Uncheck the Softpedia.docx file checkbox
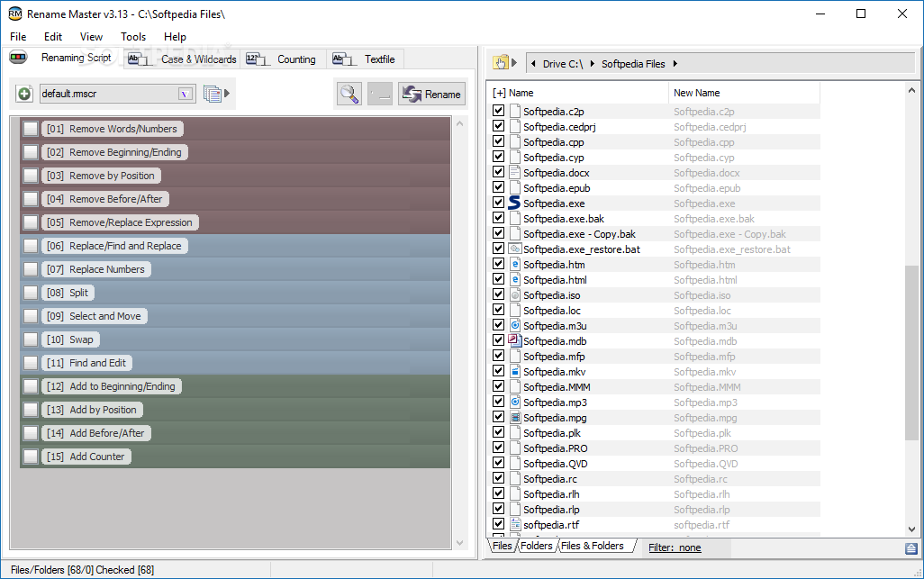This screenshot has height=579, width=924. (x=499, y=173)
